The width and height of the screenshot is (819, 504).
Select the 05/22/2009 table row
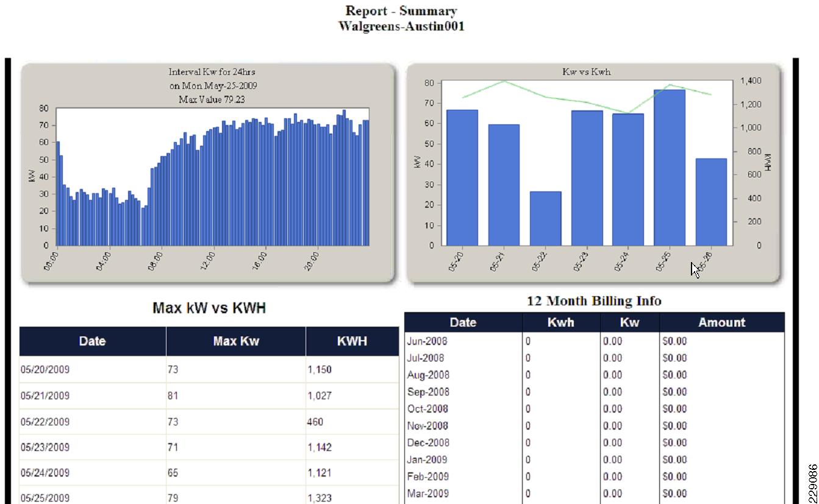coord(209,422)
